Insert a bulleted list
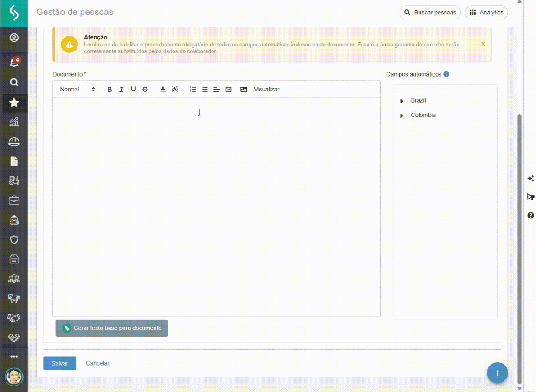 (205, 89)
